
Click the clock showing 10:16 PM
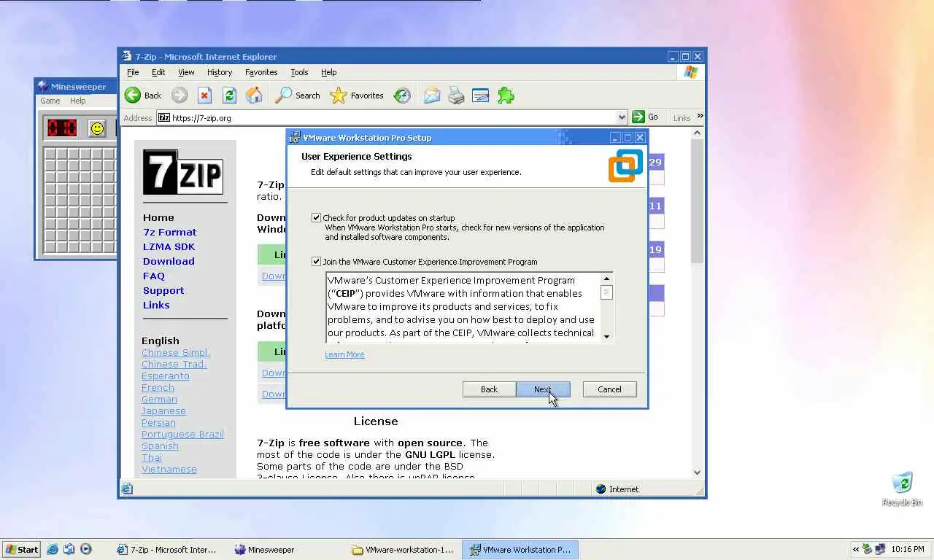coord(908,550)
